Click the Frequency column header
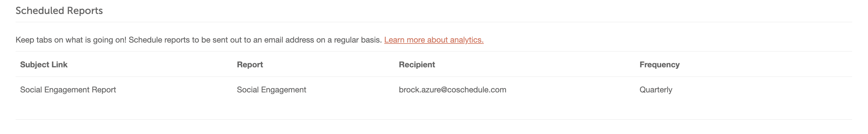Viewport: 868px width, 134px height. [660, 65]
